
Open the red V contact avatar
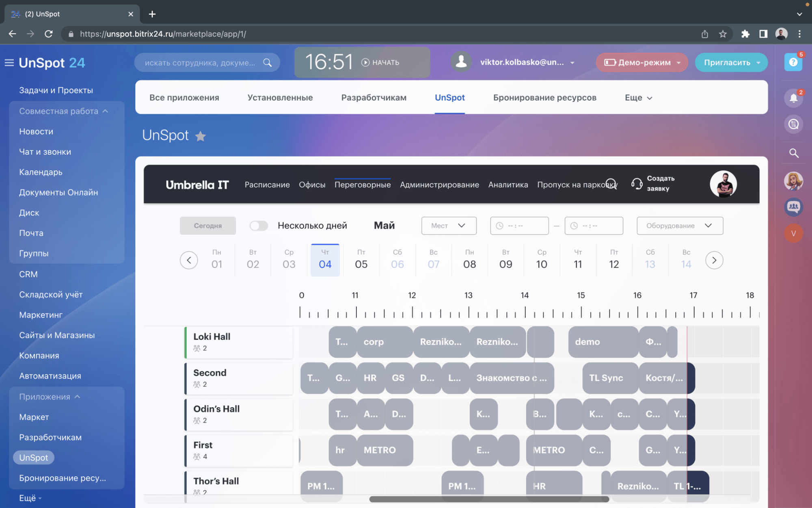(793, 233)
